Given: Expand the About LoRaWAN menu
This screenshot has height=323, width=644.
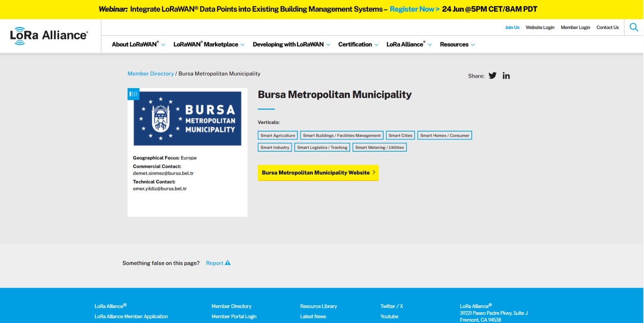Looking at the screenshot, I should 138,45.
